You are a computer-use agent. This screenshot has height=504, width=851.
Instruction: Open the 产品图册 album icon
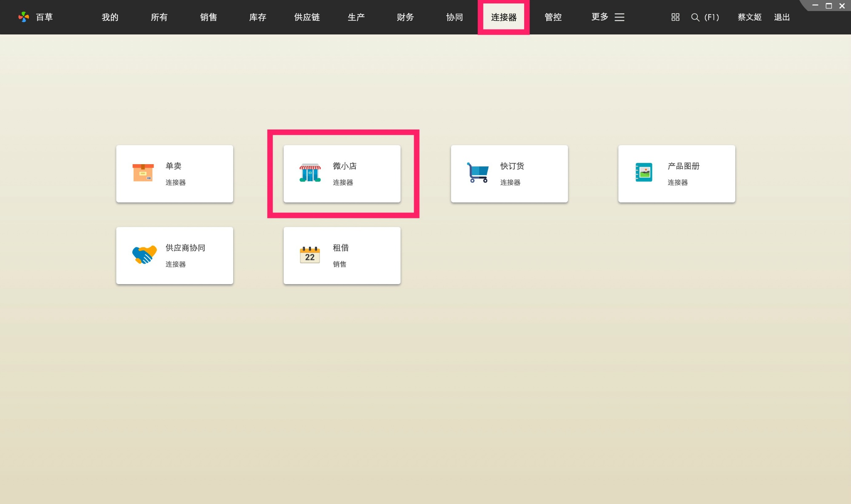pyautogui.click(x=644, y=173)
